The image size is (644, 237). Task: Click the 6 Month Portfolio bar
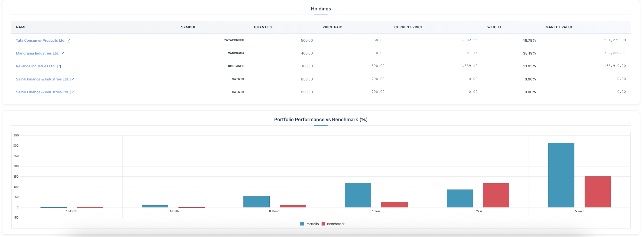[257, 202]
